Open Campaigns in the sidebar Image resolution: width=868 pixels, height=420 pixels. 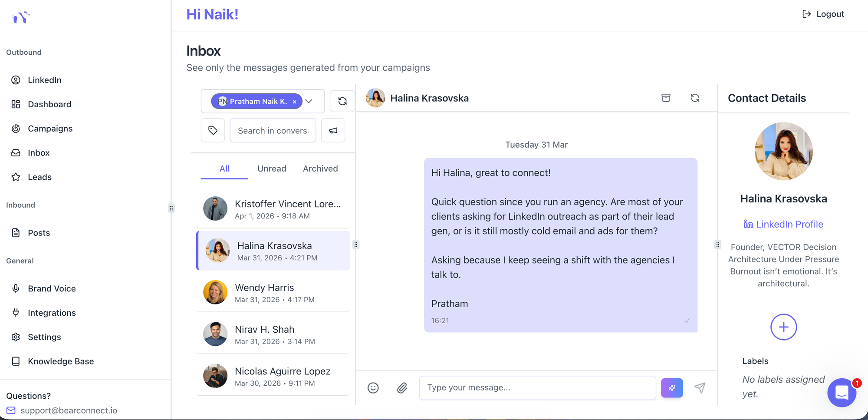click(50, 129)
